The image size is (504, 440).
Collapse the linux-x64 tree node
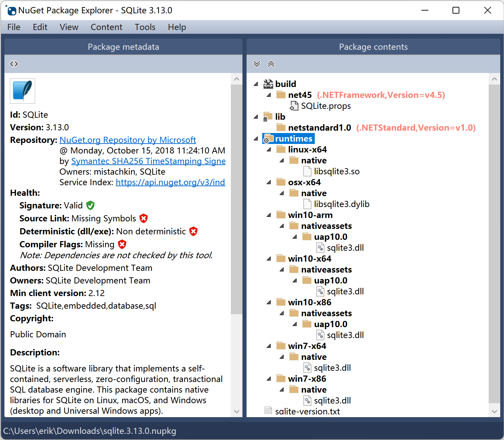tap(269, 149)
